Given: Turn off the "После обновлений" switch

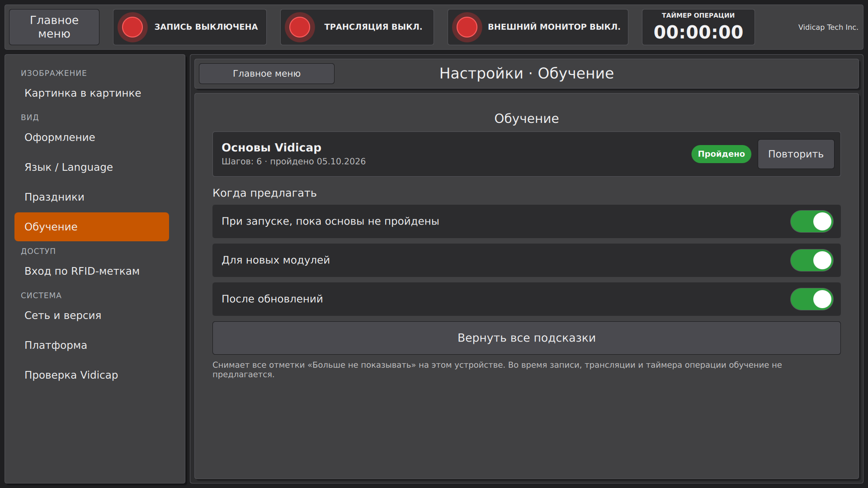Looking at the screenshot, I should click(x=811, y=299).
